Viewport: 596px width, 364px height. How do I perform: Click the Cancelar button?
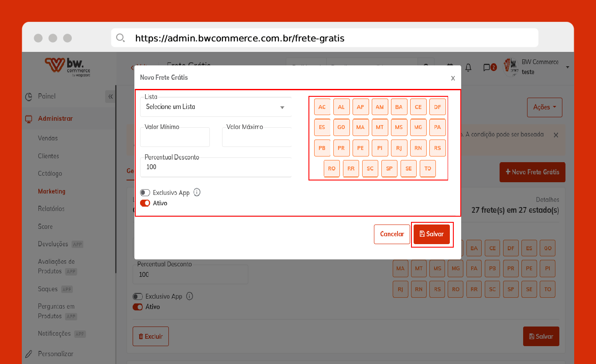coord(392,234)
